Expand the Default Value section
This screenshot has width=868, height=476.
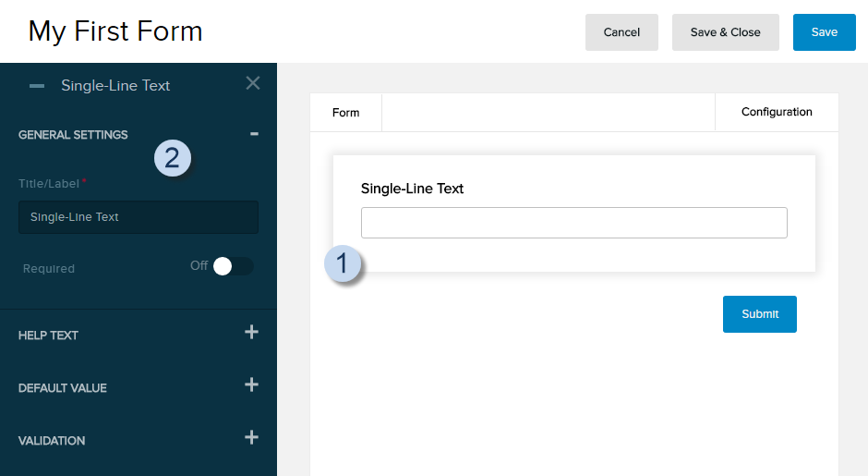(251, 385)
